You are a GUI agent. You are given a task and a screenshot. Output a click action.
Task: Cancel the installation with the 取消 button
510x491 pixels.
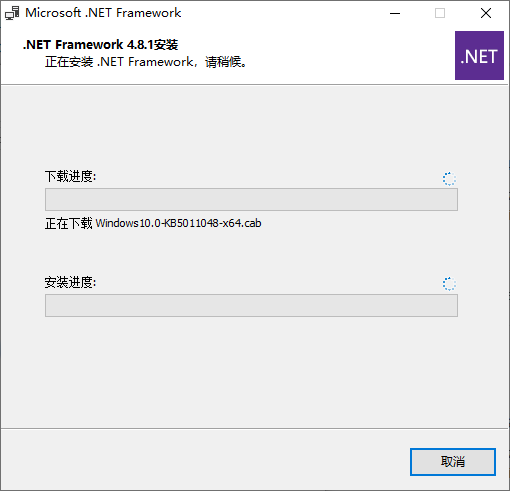click(453, 462)
